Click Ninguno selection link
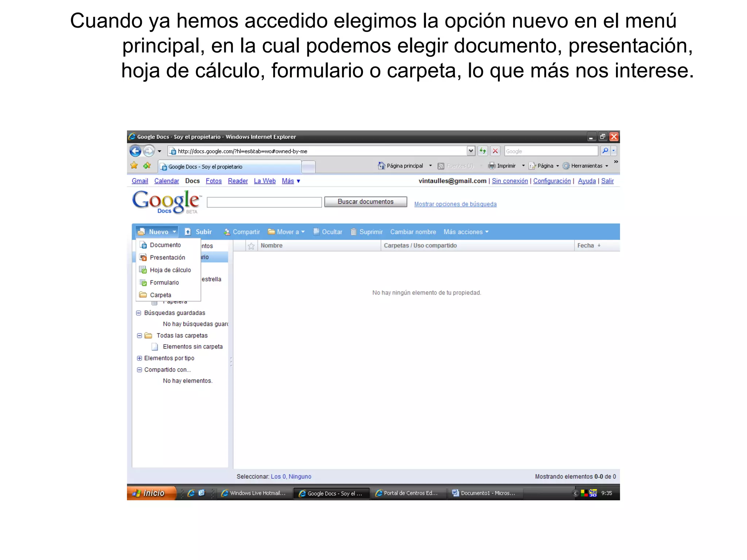Screen dimensions: 747x560 [300, 477]
